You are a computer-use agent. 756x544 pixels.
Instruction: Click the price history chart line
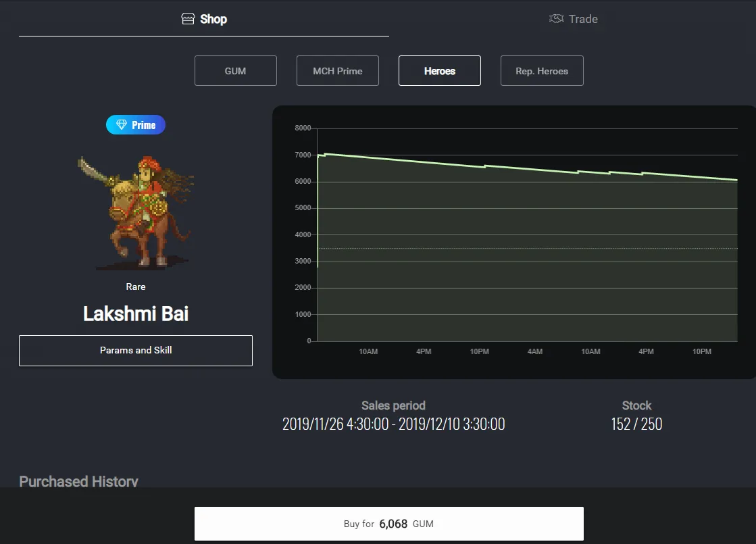[528, 168]
